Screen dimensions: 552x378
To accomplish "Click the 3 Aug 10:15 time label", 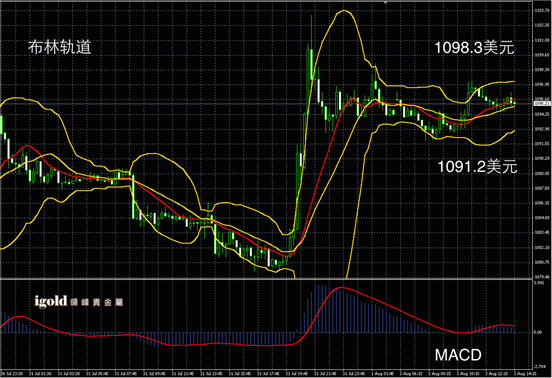I will point(468,373).
